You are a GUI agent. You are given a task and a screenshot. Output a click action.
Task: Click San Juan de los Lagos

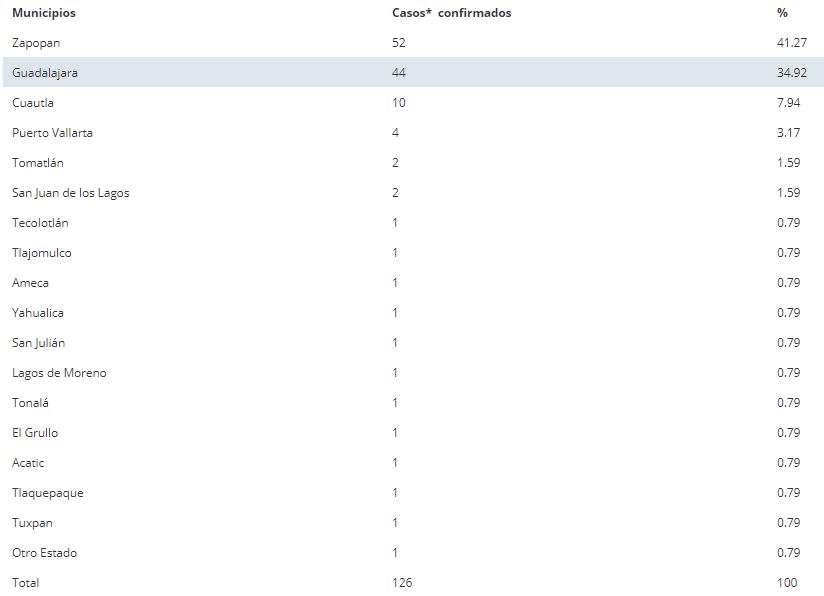point(70,193)
